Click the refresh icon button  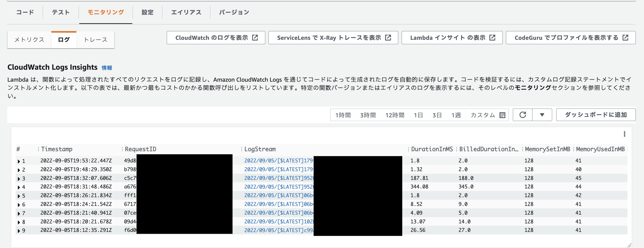(x=523, y=115)
